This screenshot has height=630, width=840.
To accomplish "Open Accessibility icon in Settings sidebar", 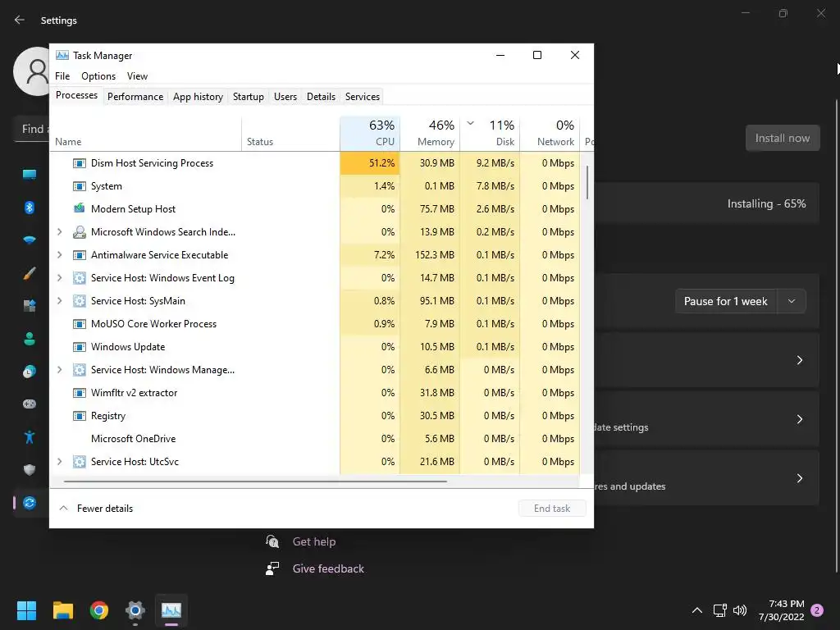I will coord(30,437).
